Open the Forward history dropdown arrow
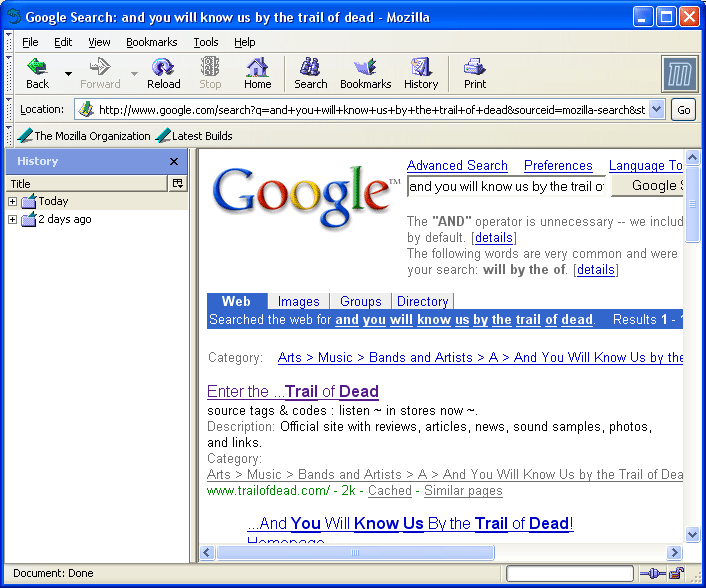The width and height of the screenshot is (706, 588). 134,73
